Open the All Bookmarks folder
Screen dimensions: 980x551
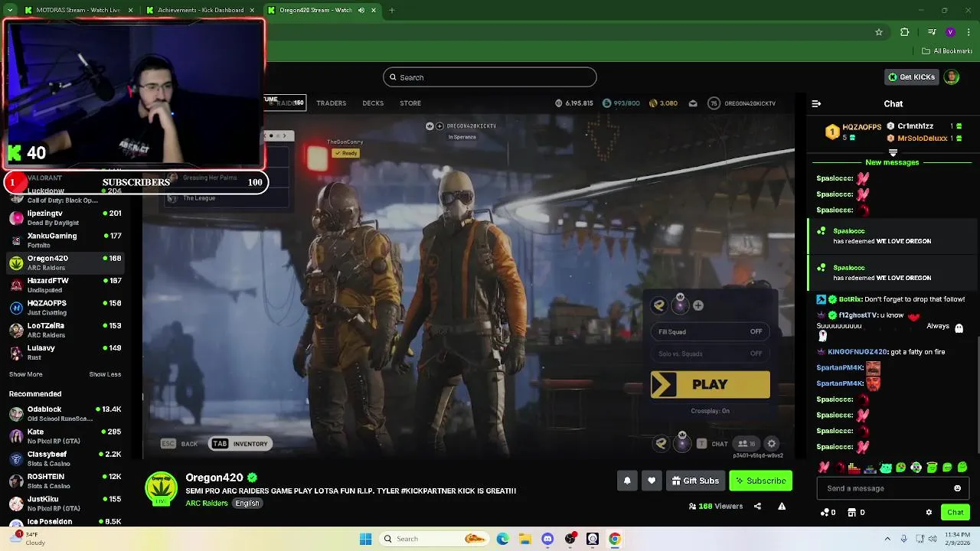tap(947, 51)
